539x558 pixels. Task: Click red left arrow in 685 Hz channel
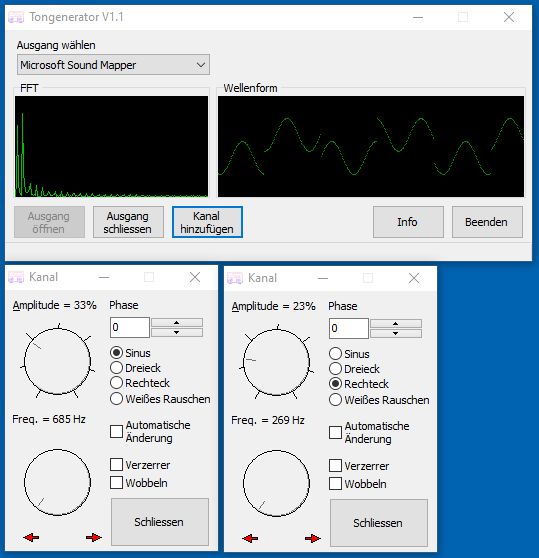point(31,537)
